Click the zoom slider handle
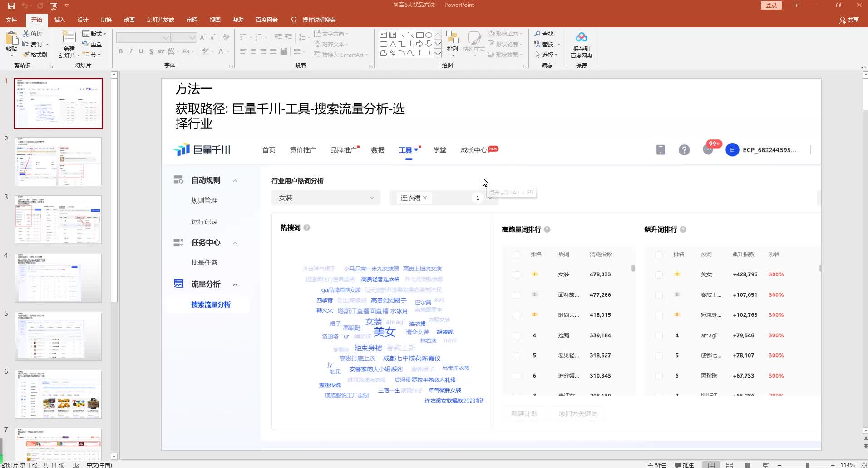This screenshot has width=868, height=468. 807,465
